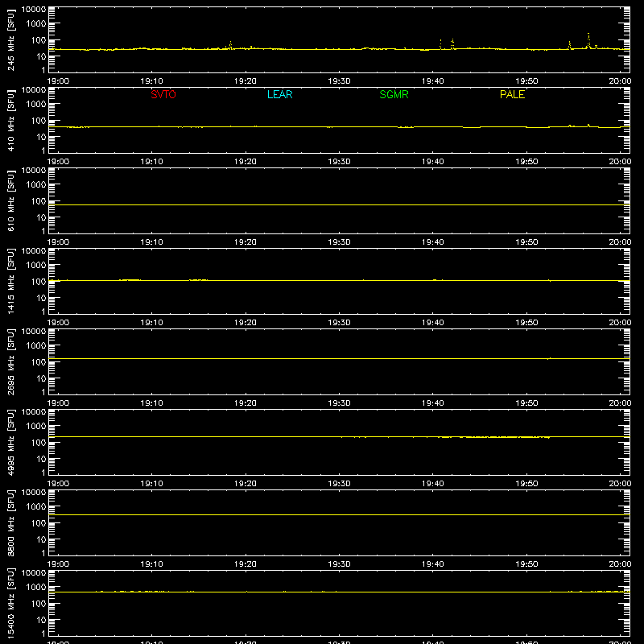Click 19:10 label under the 610 MHz plot
644x644 pixels.
click(x=151, y=242)
